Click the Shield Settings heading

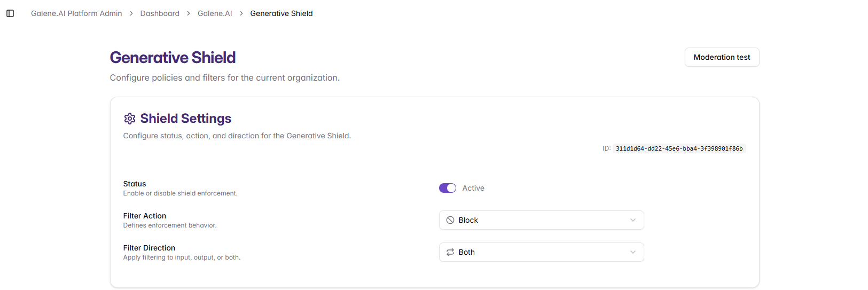[186, 119]
